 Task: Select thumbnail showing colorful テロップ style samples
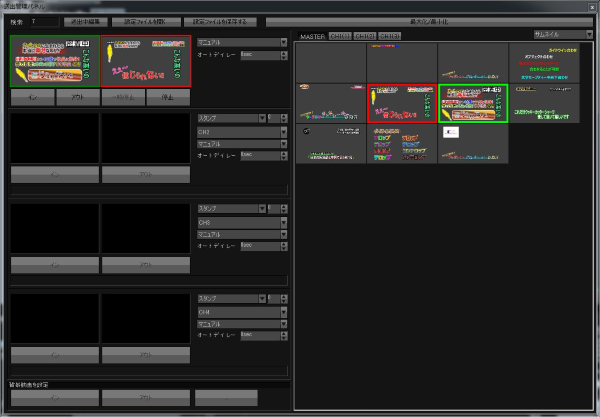click(x=402, y=144)
